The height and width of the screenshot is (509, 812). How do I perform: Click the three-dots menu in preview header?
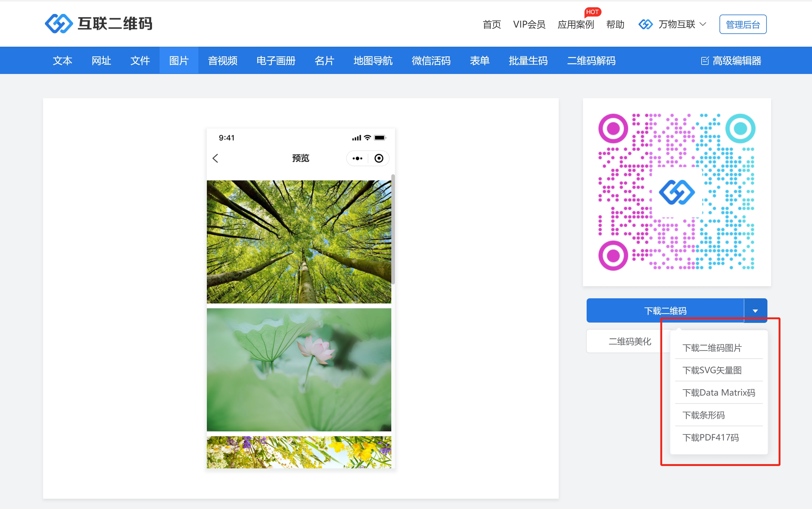357,158
